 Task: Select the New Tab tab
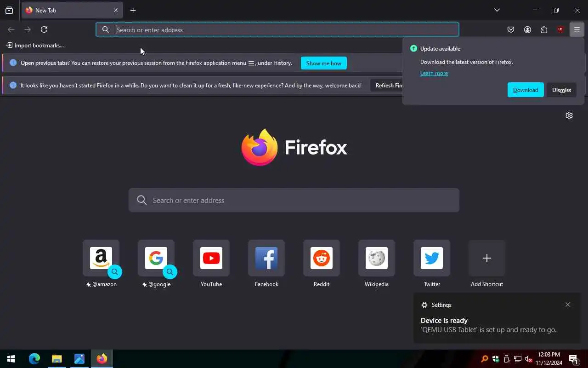click(72, 10)
